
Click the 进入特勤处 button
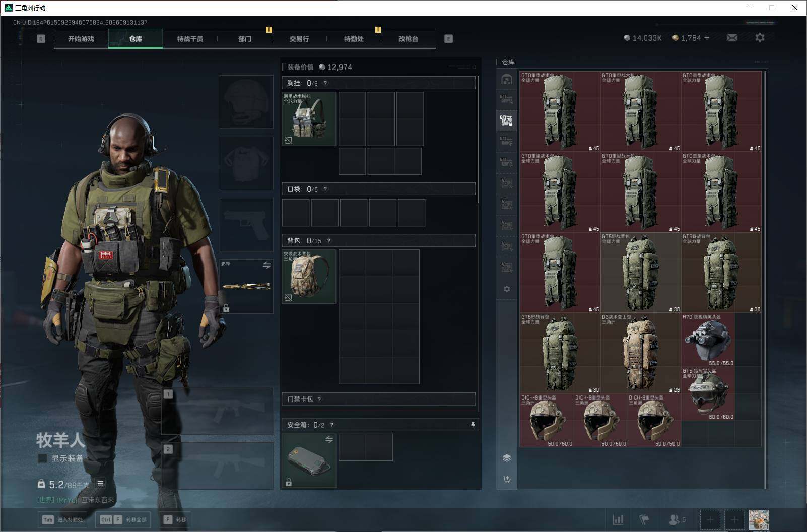[62, 520]
